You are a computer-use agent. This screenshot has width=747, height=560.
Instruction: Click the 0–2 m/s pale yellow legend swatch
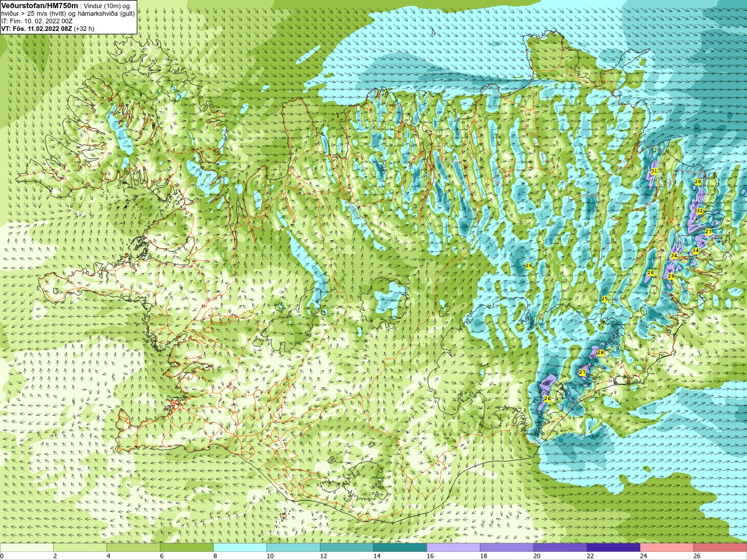coord(27,548)
